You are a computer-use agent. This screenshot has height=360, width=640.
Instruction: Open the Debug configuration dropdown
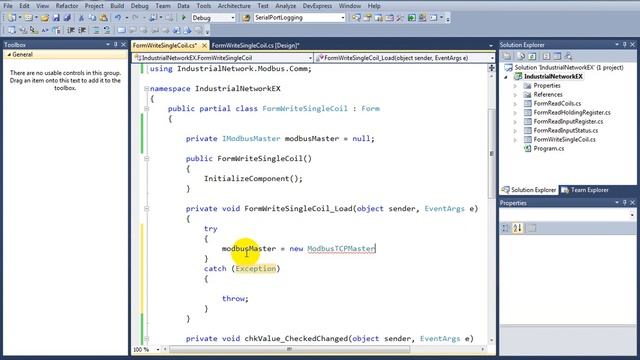(233, 18)
